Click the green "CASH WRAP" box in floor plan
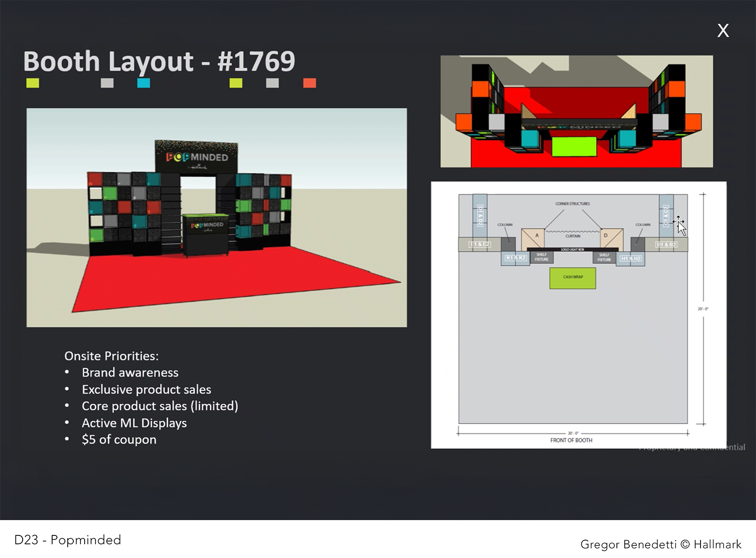The width and height of the screenshot is (756, 558). [573, 278]
